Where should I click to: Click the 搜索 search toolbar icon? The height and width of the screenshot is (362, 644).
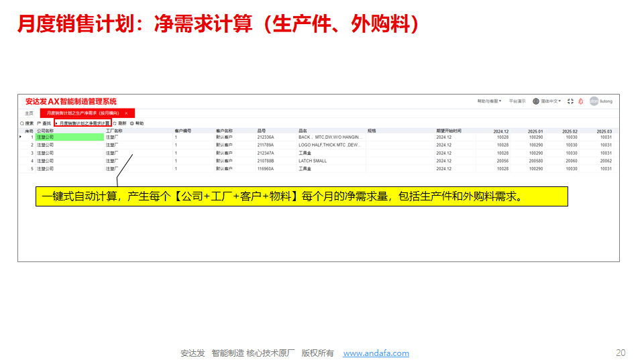coord(21,123)
